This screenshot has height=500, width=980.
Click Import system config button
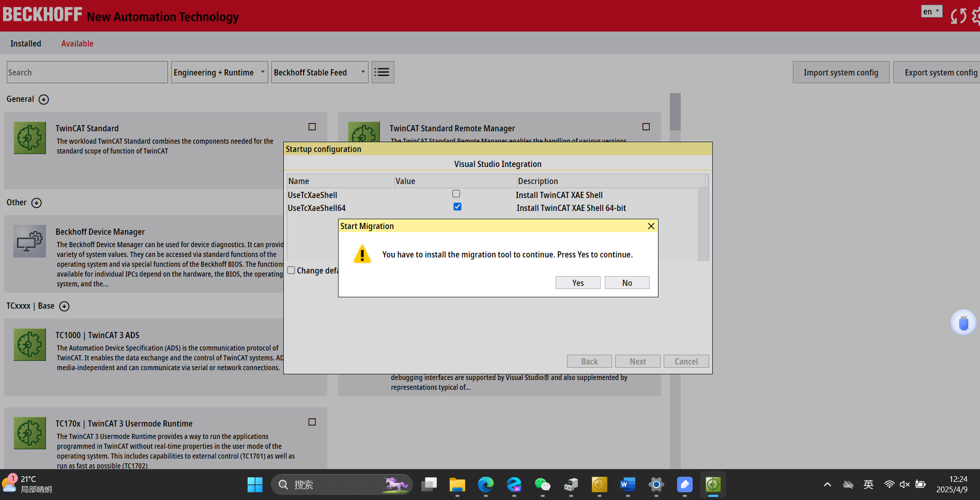coord(841,72)
